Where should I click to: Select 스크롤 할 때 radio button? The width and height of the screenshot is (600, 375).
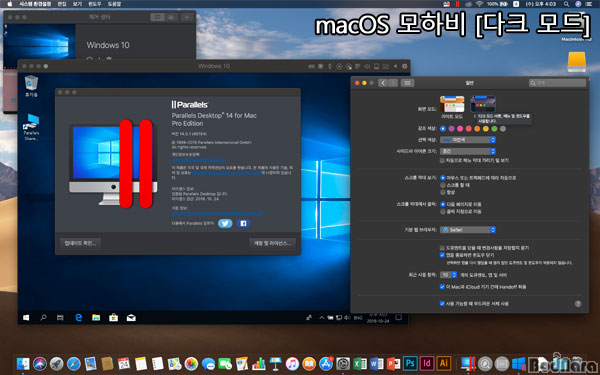point(443,185)
